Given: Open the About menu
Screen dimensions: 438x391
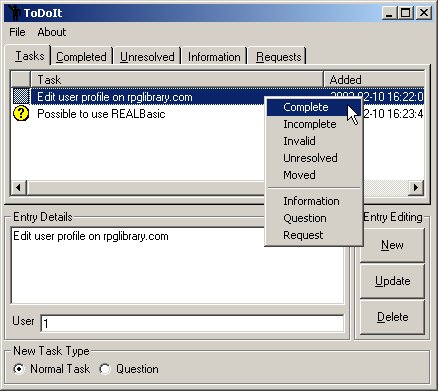Looking at the screenshot, I should tap(52, 32).
